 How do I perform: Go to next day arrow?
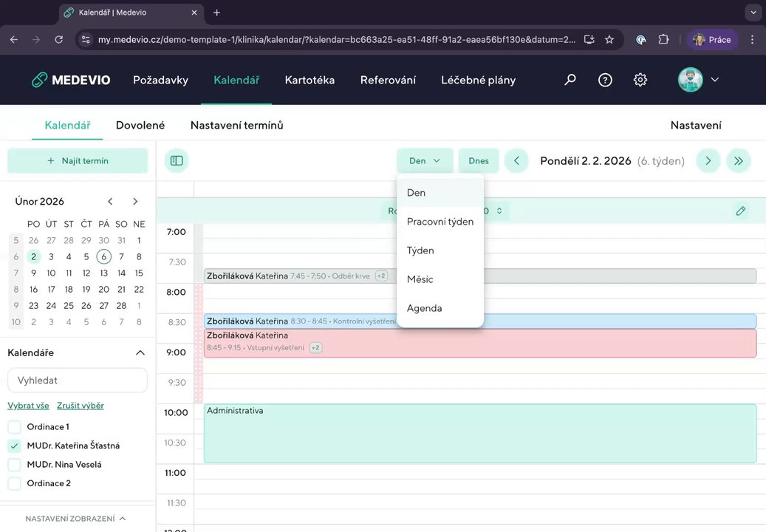(x=708, y=161)
